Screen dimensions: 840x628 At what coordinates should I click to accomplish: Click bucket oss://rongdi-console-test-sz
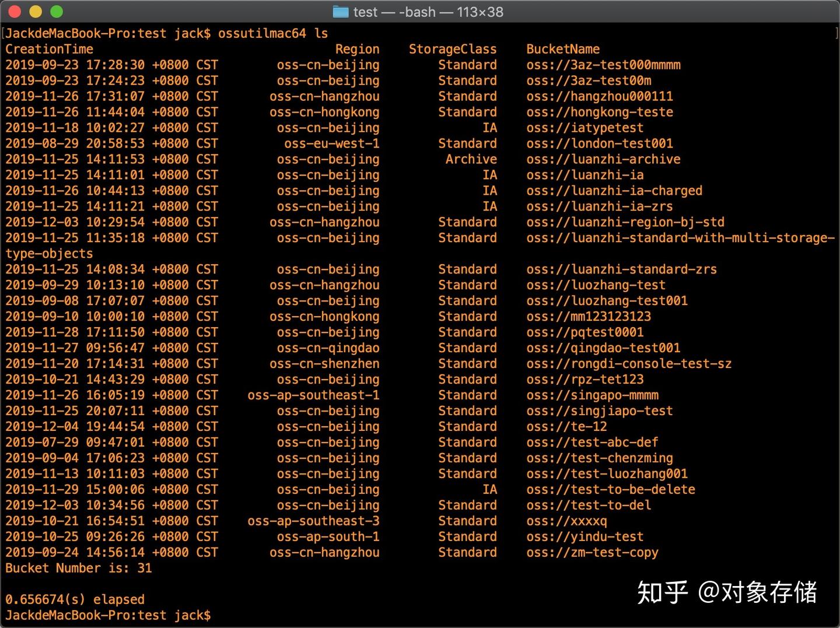click(x=629, y=363)
